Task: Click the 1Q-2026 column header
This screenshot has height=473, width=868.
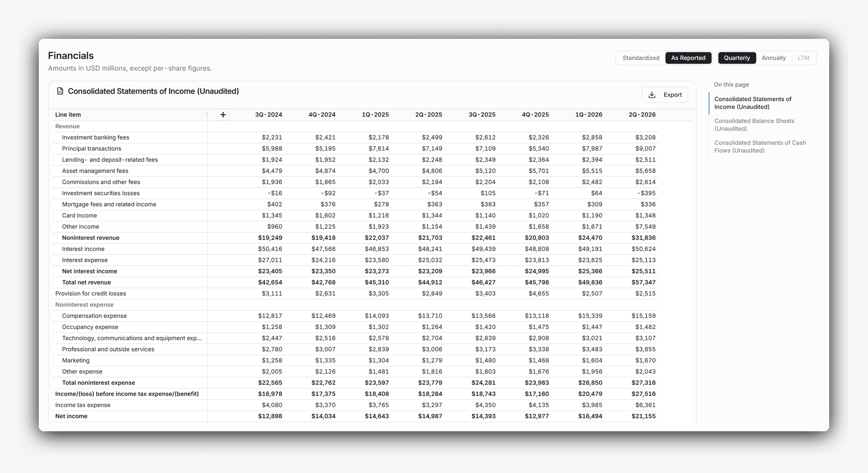Action: [x=589, y=114]
